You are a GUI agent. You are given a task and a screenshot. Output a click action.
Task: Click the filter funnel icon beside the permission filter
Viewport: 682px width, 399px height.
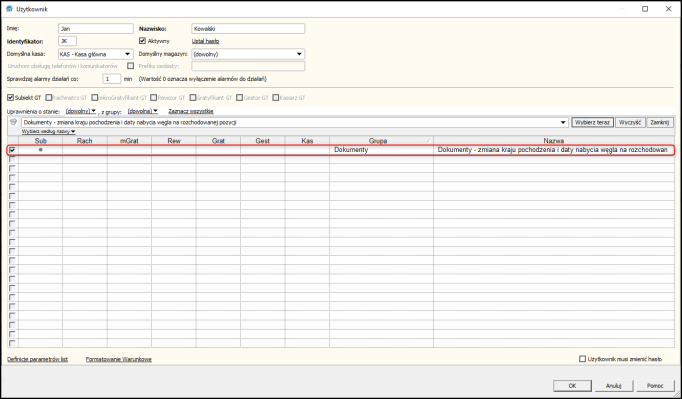click(13, 122)
